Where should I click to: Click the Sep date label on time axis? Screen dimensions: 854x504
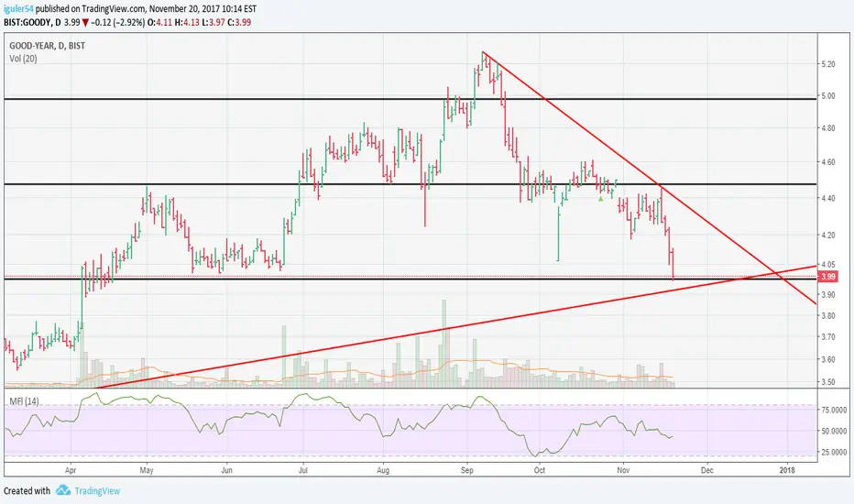pyautogui.click(x=467, y=470)
